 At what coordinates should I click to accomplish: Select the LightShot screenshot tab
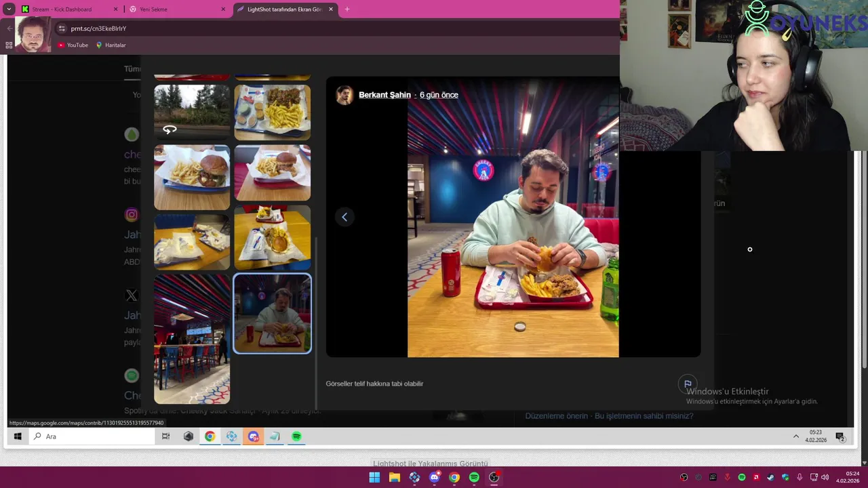(285, 9)
